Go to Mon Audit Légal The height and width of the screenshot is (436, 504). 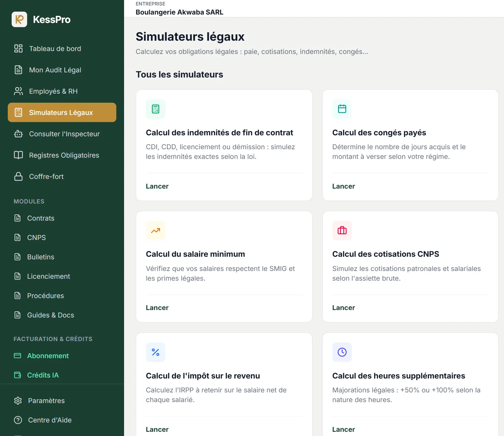tap(62, 70)
